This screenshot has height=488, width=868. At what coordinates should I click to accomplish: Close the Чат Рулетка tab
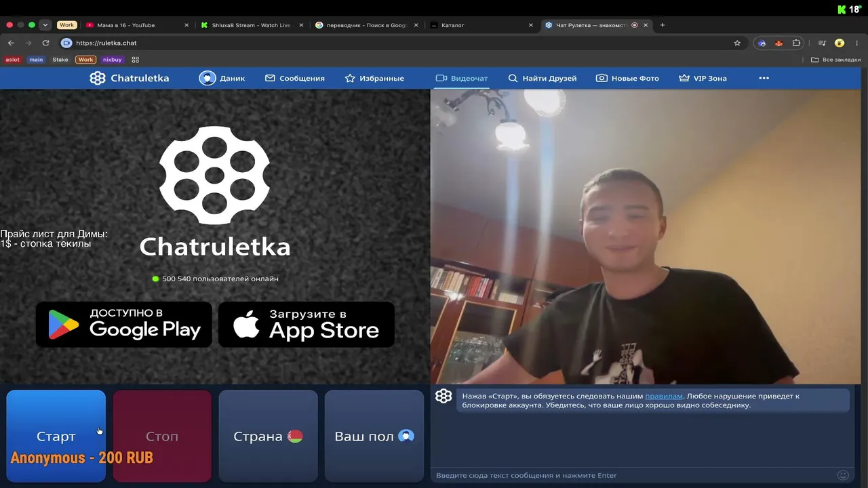click(x=646, y=25)
